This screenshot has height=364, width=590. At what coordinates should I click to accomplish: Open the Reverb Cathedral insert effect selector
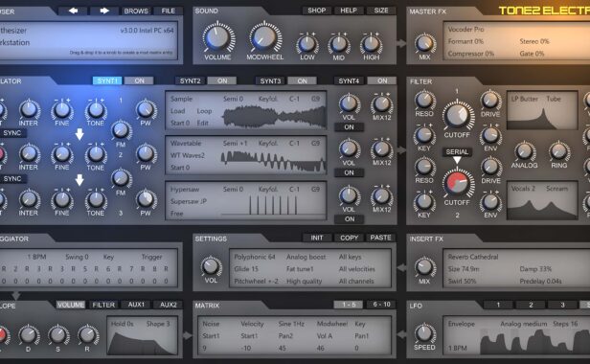[x=473, y=257]
